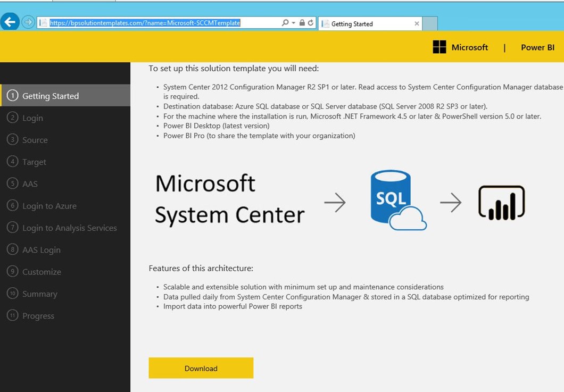Click the circled number 1 step icon
The width and height of the screenshot is (564, 392).
[13, 96]
